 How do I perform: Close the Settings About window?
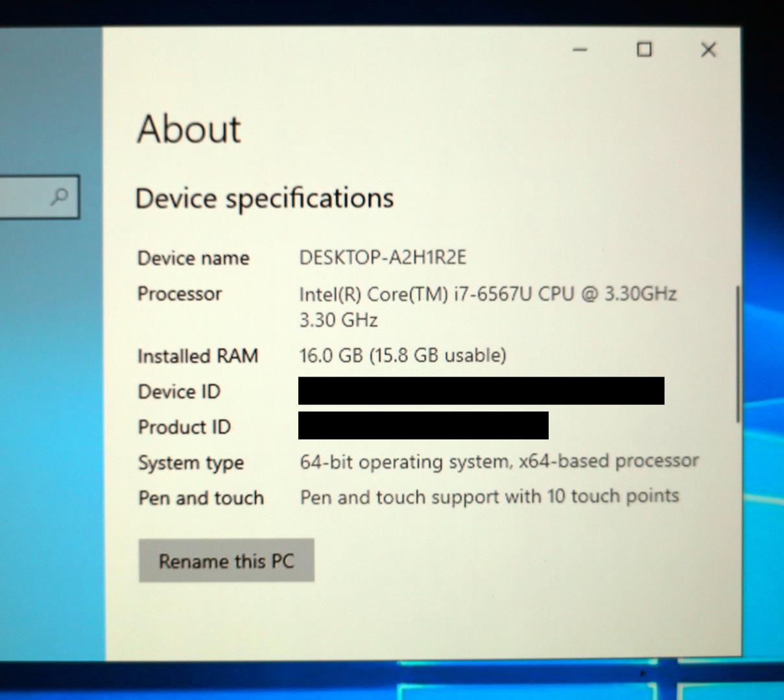(x=708, y=49)
